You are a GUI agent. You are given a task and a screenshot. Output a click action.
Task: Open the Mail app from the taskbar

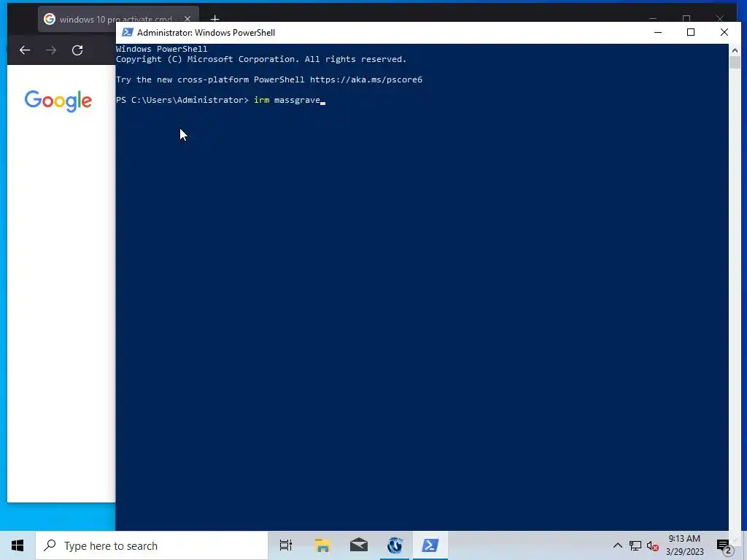pos(359,545)
